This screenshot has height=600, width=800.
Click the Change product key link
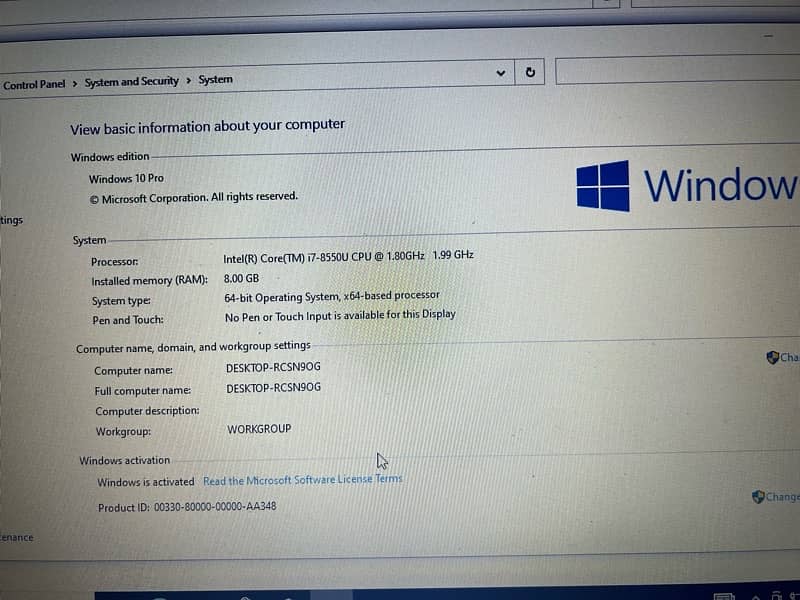pos(782,497)
